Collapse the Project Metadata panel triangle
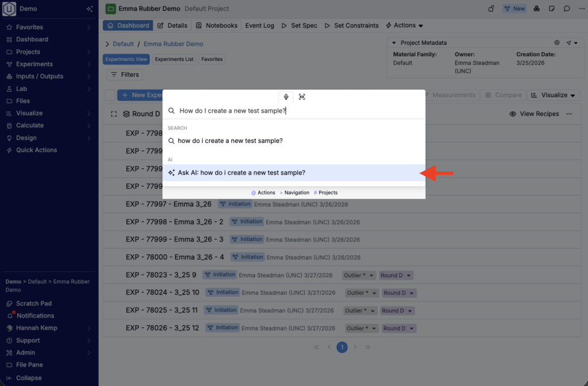 click(x=394, y=43)
